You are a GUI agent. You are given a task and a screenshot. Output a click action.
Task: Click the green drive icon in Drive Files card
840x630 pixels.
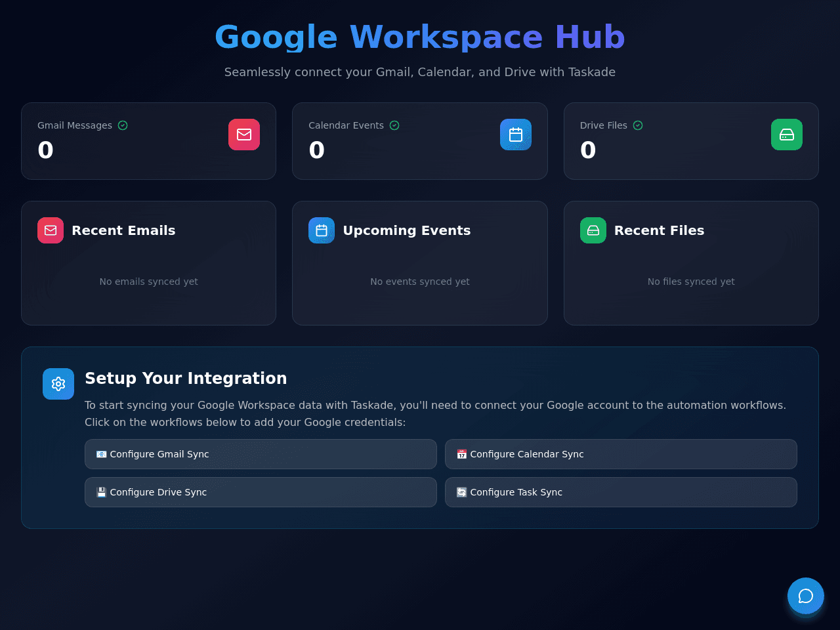tap(787, 135)
